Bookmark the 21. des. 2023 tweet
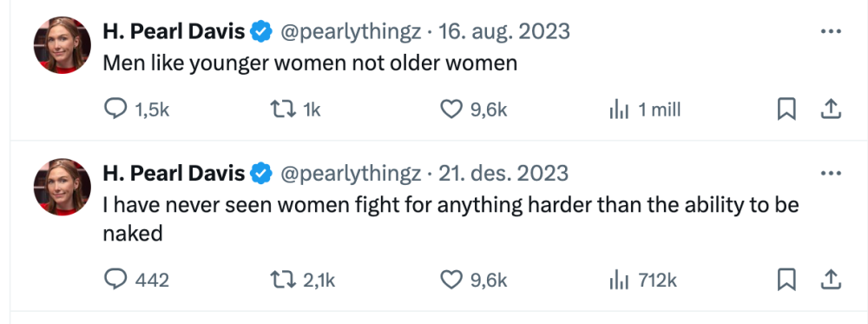868x324 pixels. tap(786, 280)
